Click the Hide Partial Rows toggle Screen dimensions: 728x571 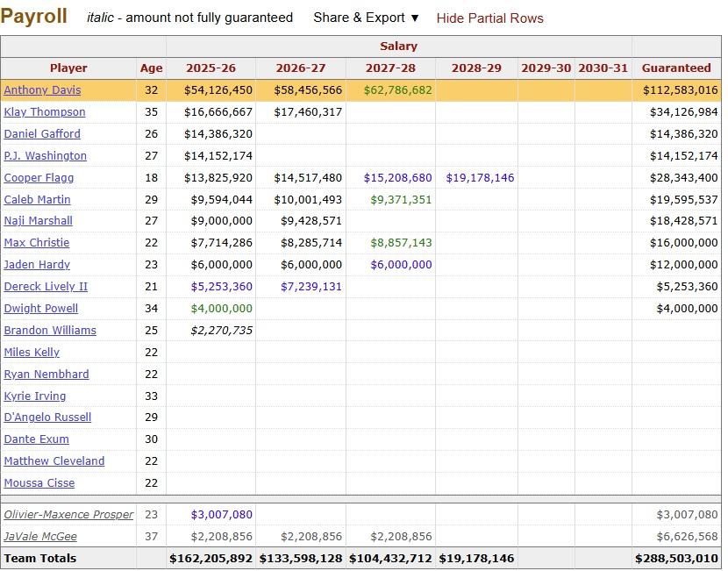[489, 18]
